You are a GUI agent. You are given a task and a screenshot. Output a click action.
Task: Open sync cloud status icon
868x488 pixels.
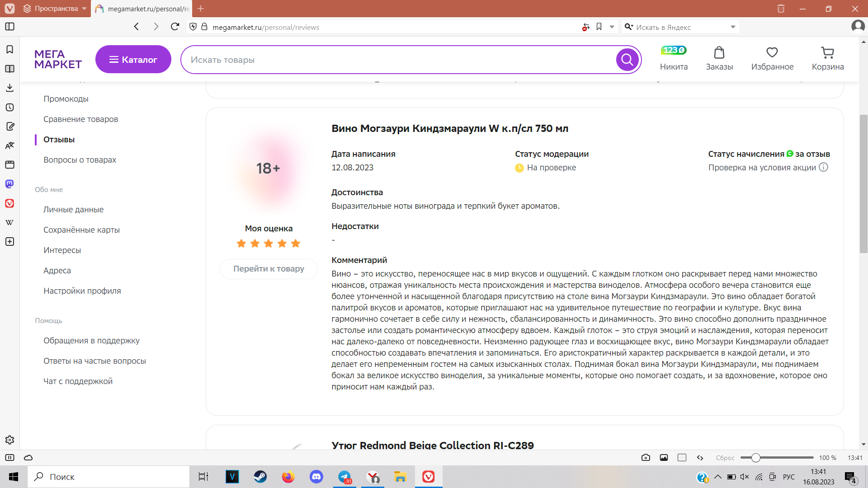(x=28, y=458)
